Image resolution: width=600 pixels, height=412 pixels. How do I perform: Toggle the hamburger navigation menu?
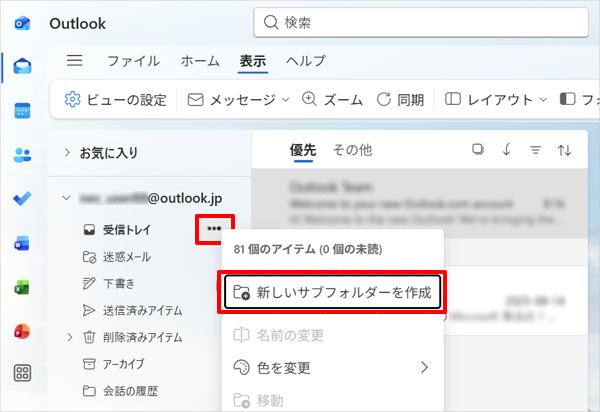coord(75,60)
